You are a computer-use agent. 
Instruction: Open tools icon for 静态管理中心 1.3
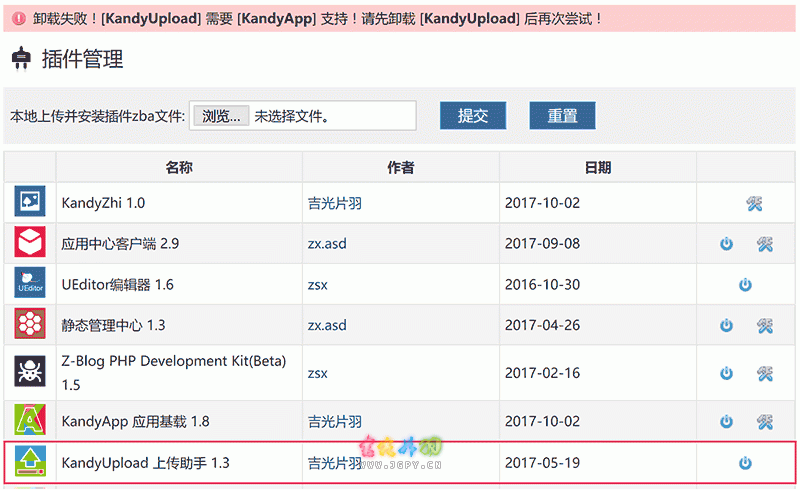tap(765, 326)
